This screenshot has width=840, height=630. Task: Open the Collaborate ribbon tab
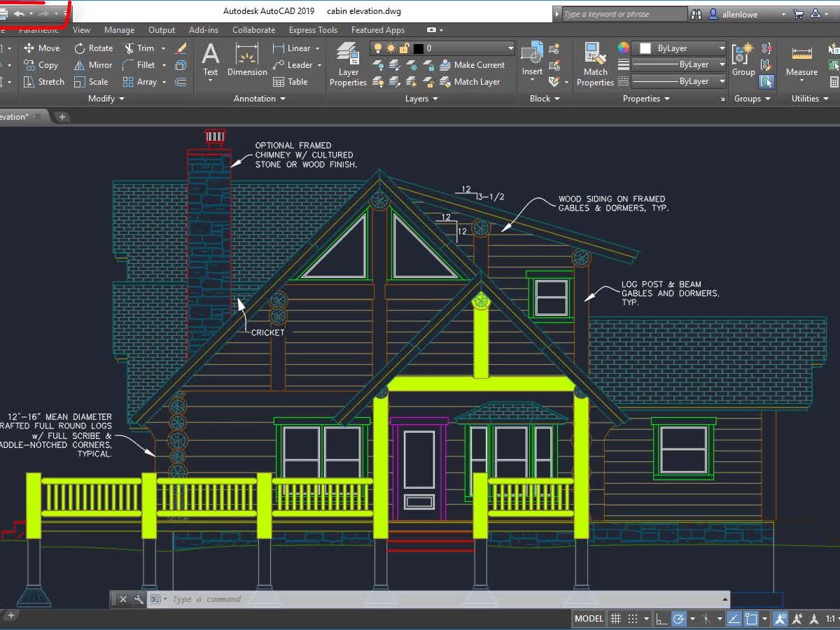pyautogui.click(x=253, y=30)
